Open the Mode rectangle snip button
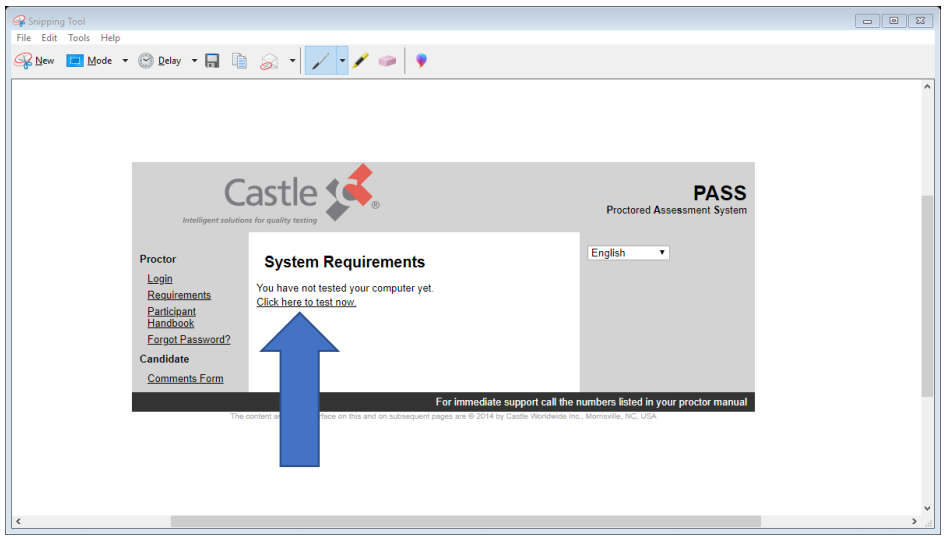Viewport: 945px width, 537px height. tap(89, 61)
